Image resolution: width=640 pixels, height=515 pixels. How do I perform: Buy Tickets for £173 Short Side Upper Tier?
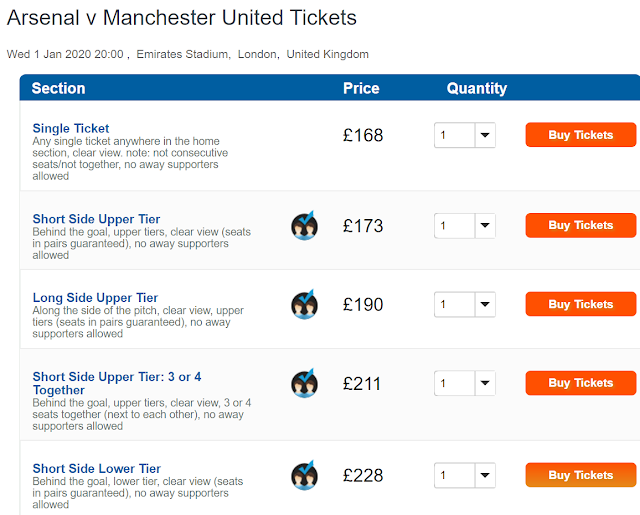(x=580, y=226)
